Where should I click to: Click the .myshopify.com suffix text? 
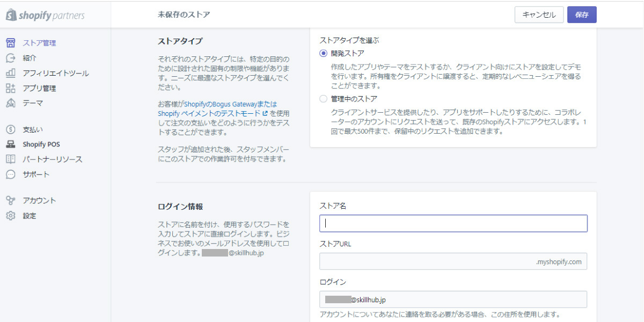click(559, 262)
